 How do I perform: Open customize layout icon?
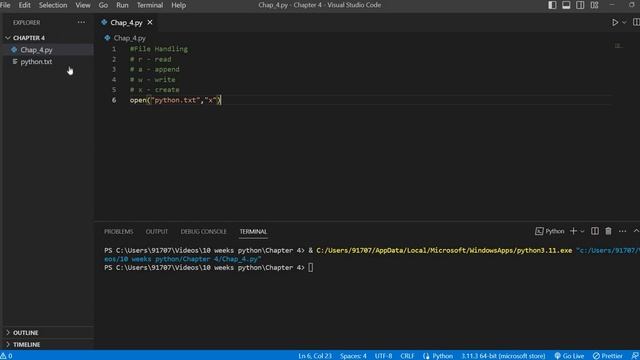tap(594, 5)
